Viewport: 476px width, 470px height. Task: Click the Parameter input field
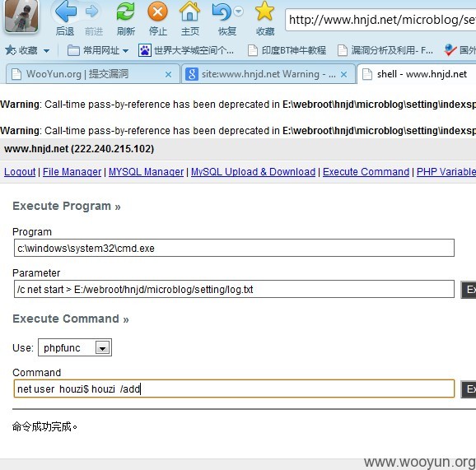[x=234, y=289]
